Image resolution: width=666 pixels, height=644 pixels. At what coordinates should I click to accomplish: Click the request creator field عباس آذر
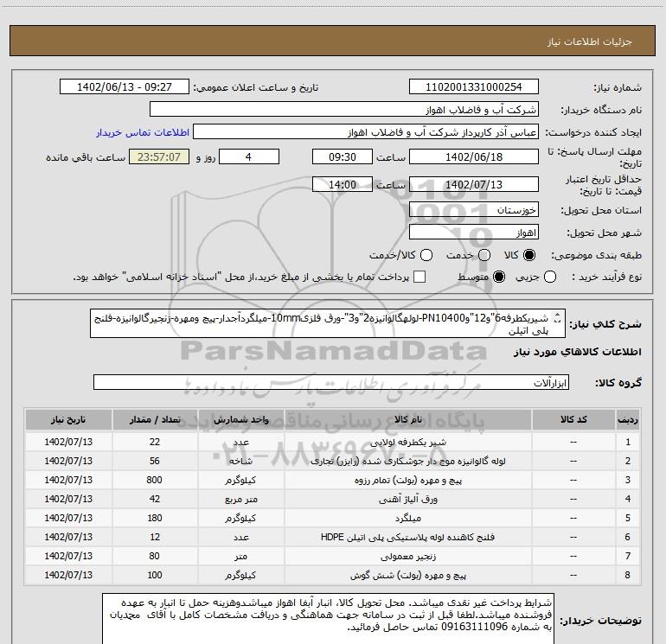click(366, 132)
